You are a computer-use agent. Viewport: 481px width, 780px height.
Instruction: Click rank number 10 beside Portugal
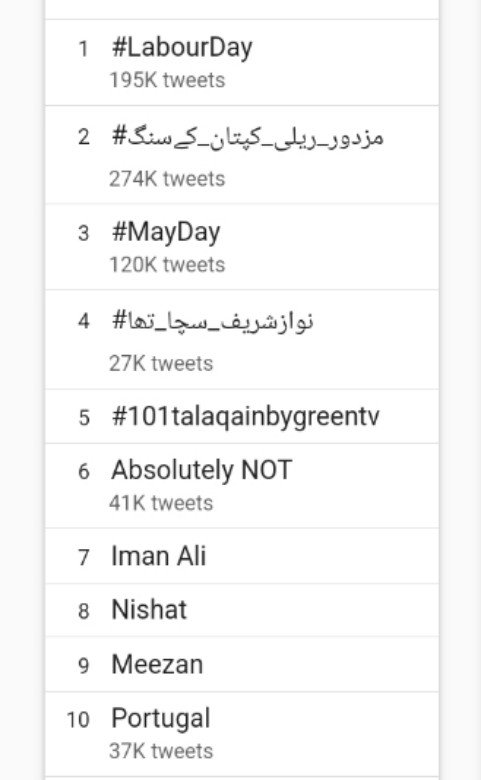tap(78, 720)
